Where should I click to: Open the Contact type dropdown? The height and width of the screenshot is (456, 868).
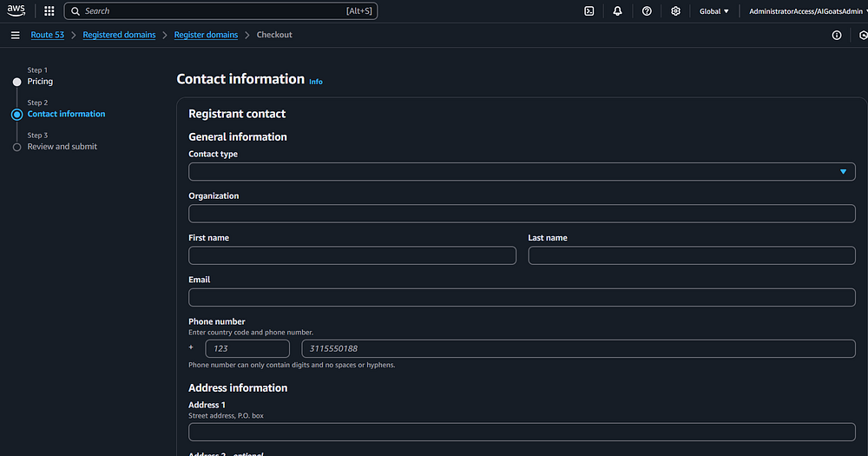click(x=522, y=172)
